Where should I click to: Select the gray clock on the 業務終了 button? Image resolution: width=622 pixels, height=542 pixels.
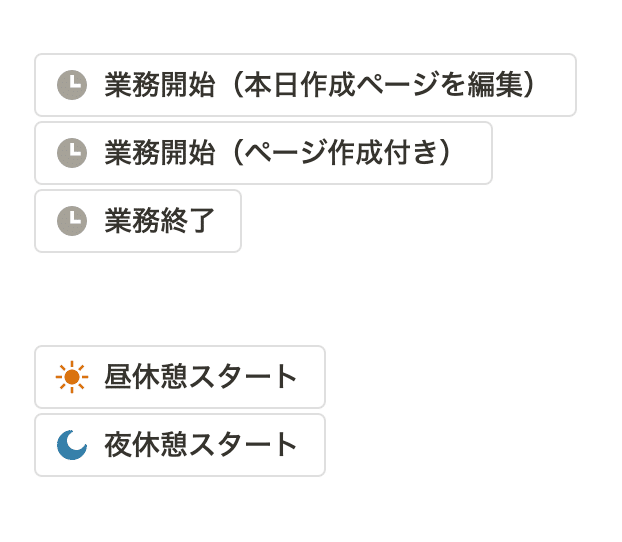[x=72, y=221]
